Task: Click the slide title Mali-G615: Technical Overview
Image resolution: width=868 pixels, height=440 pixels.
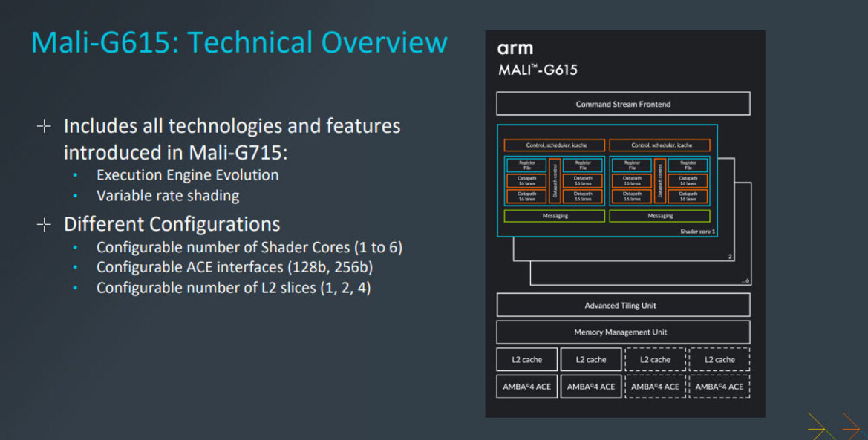Action: (x=239, y=42)
